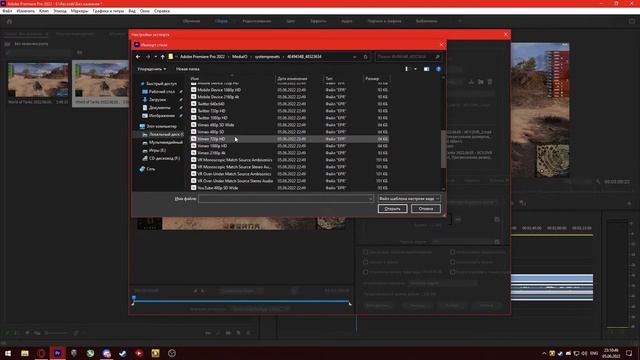Go back in the import dialog
This screenshot has height=360, width=640.
138,57
